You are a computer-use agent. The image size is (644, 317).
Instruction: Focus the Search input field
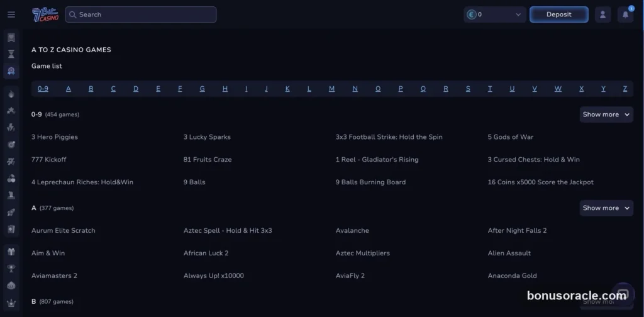point(140,14)
